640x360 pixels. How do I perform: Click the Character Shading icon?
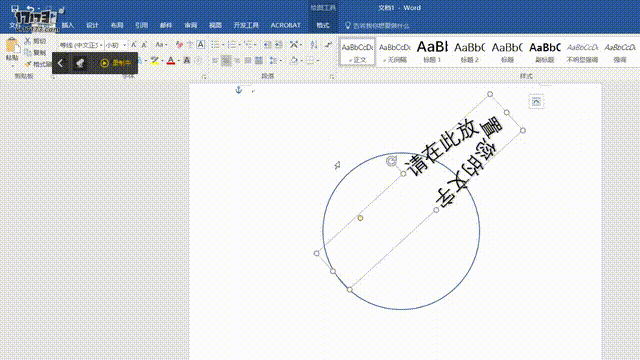click(187, 60)
